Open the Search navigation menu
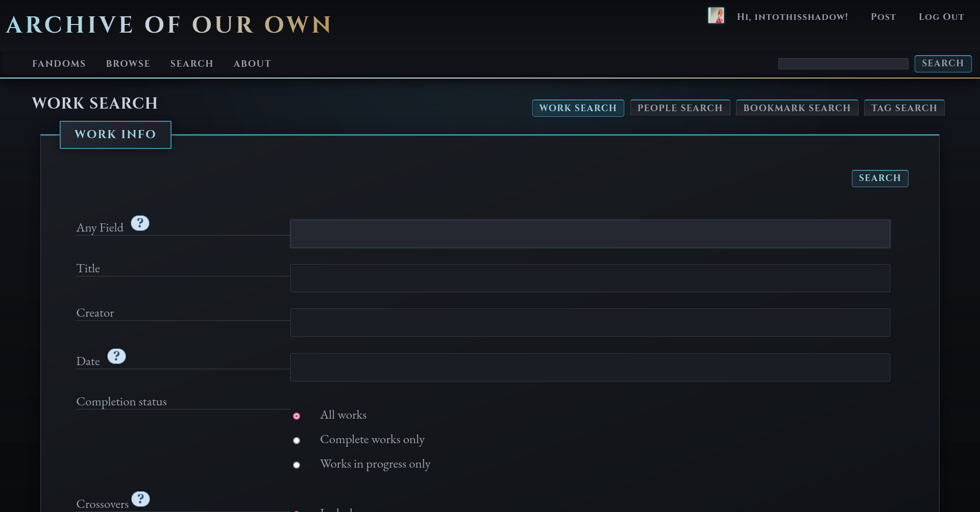This screenshot has height=512, width=980. [192, 64]
